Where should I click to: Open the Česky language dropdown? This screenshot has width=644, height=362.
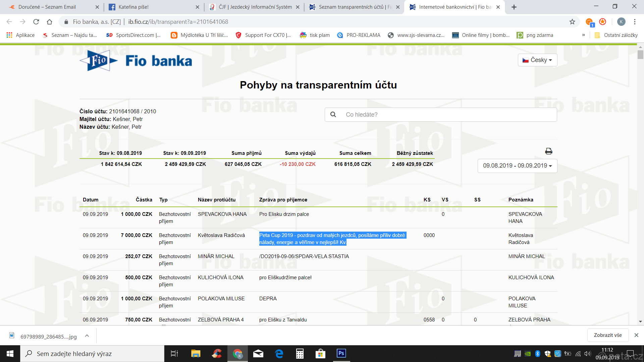[x=537, y=60]
